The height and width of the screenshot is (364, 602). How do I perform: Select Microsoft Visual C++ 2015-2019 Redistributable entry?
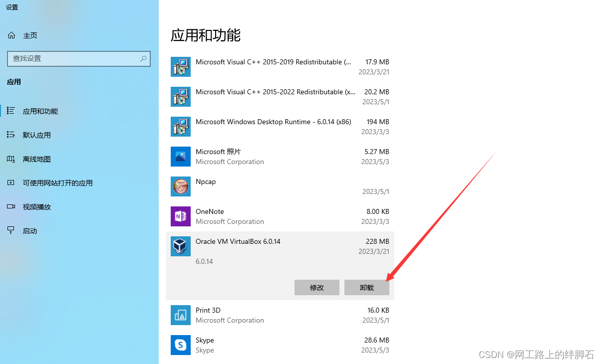pyautogui.click(x=280, y=67)
